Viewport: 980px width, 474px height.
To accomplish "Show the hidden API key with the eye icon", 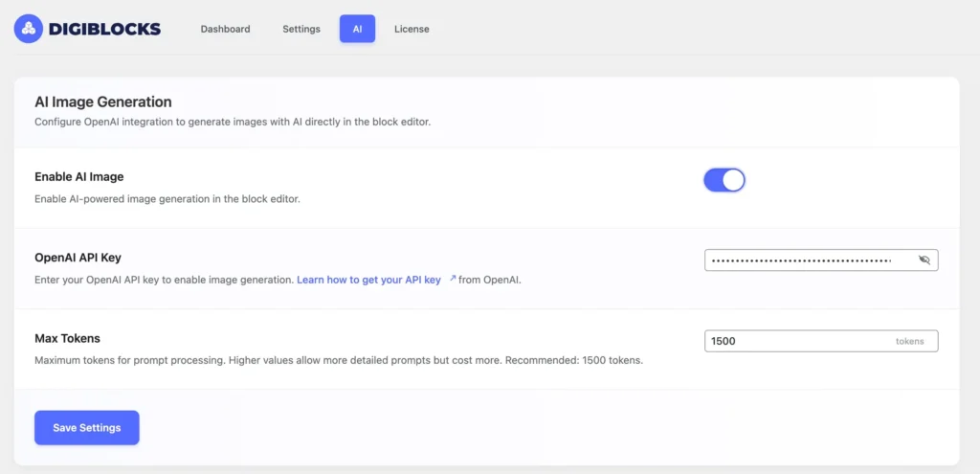I will tap(924, 260).
